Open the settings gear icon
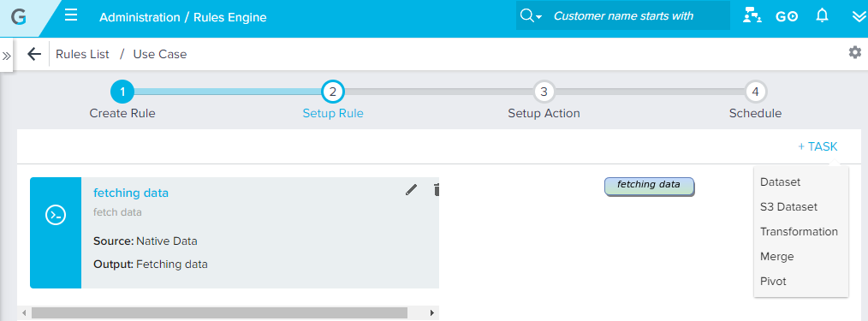The image size is (868, 321). (854, 52)
